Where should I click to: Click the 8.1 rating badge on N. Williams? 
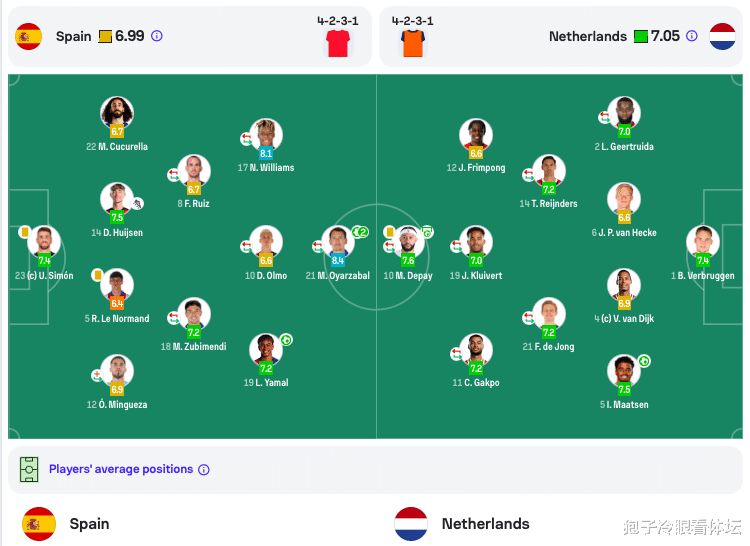point(266,153)
